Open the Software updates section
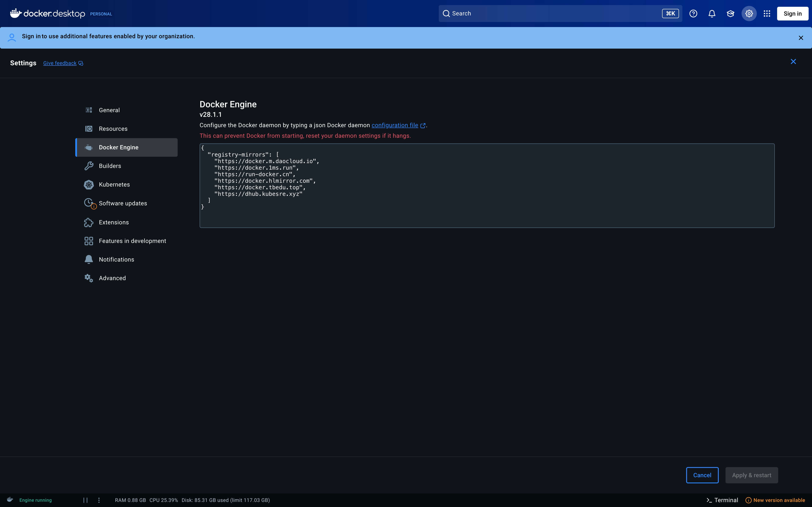This screenshot has height=507, width=812. point(123,203)
